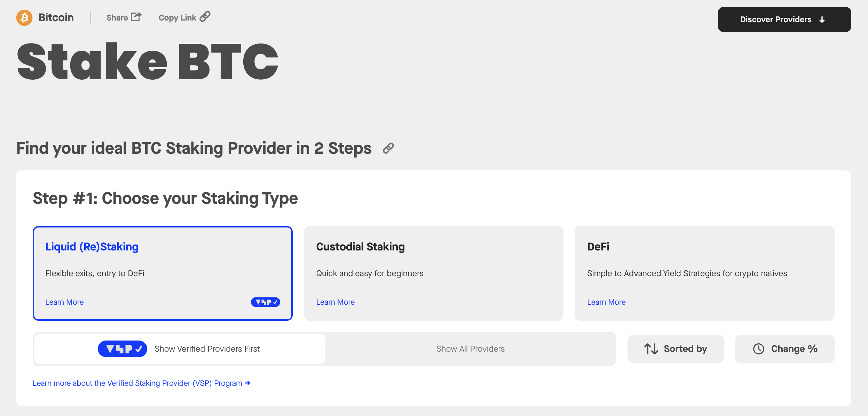
Task: Open the Change % period dropdown
Action: point(785,349)
